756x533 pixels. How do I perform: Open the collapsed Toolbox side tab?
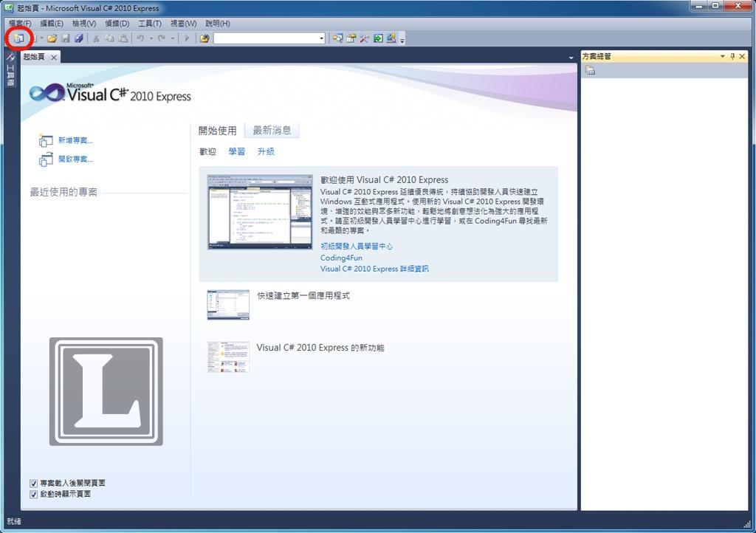10,69
